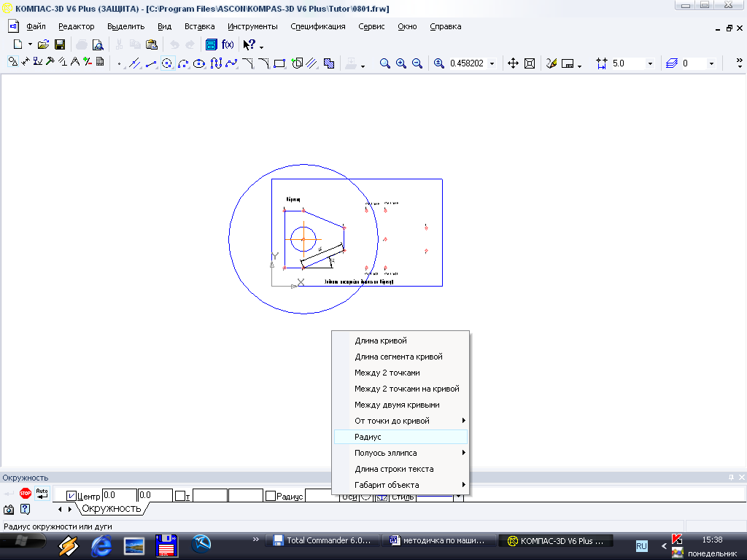Image resolution: width=747 pixels, height=560 pixels.
Task: Click the Paste clipboard icon
Action: click(x=152, y=44)
